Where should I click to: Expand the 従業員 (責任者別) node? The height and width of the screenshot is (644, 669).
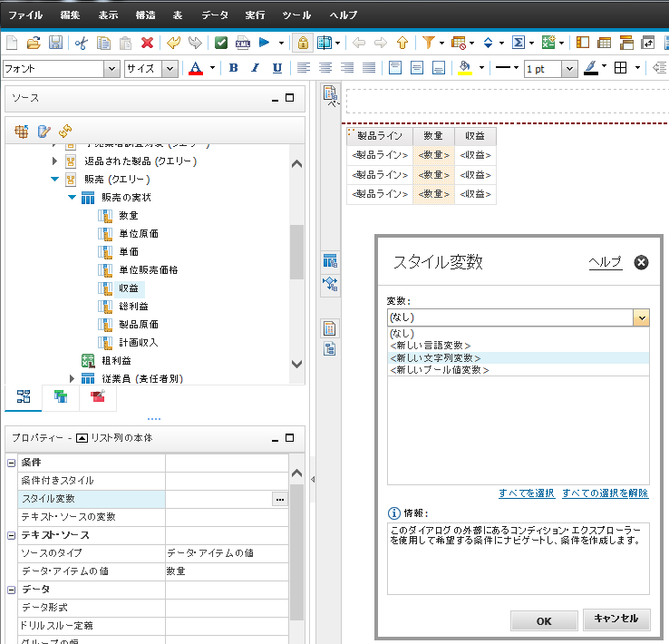(72, 378)
